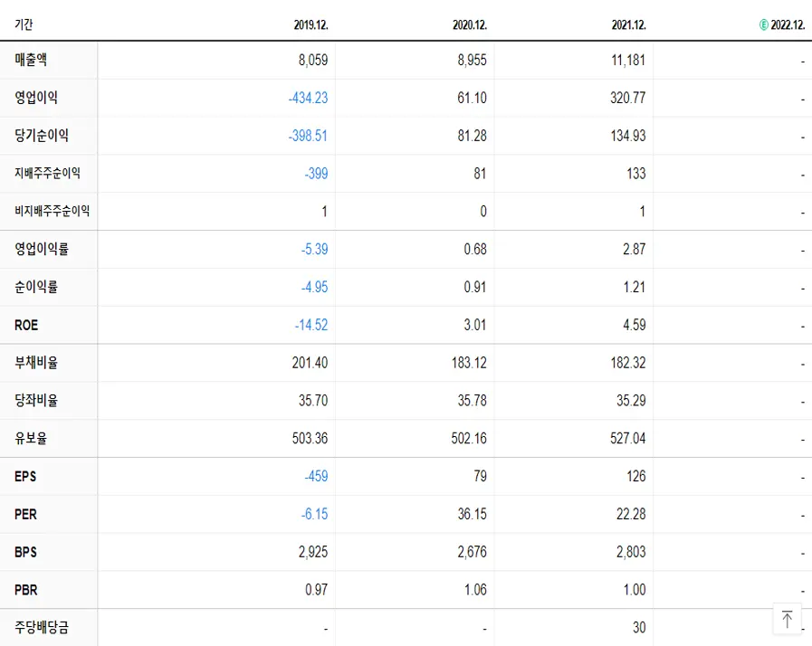
Task: Click the 비지배주주순이익 row label
Action: pyautogui.click(x=52, y=211)
